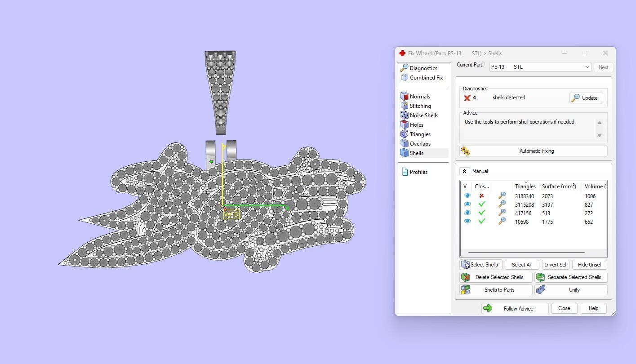Open the Noise Shells step

click(x=424, y=115)
